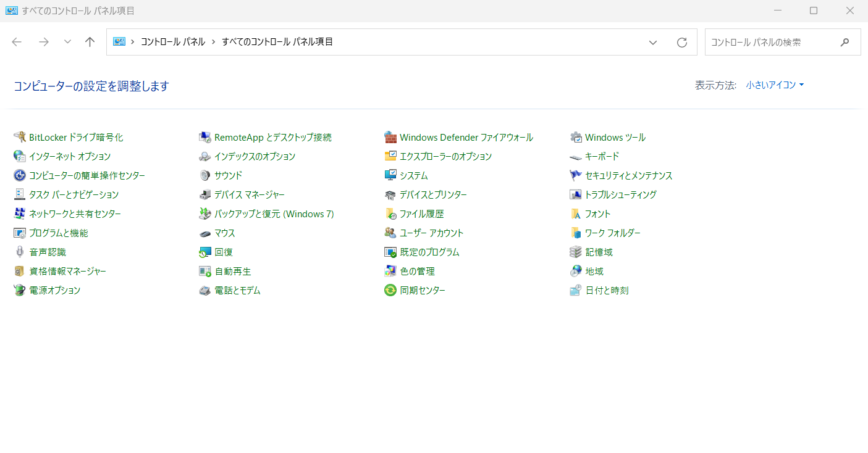Click the 記憶域 drives icon
The image size is (868, 453).
tap(576, 252)
